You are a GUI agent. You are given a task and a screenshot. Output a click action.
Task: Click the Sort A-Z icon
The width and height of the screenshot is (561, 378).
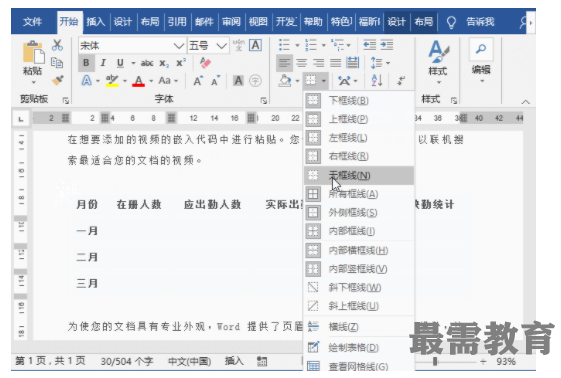[377, 80]
